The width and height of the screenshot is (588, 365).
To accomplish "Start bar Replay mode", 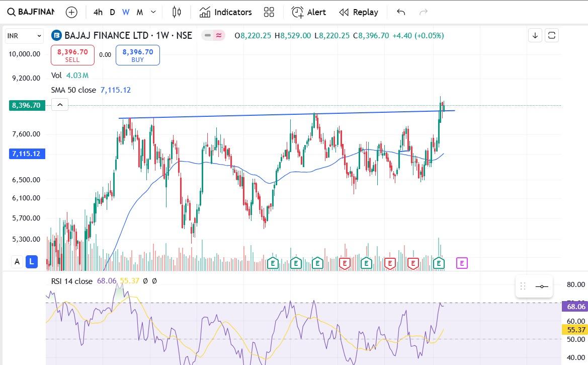I will [359, 12].
